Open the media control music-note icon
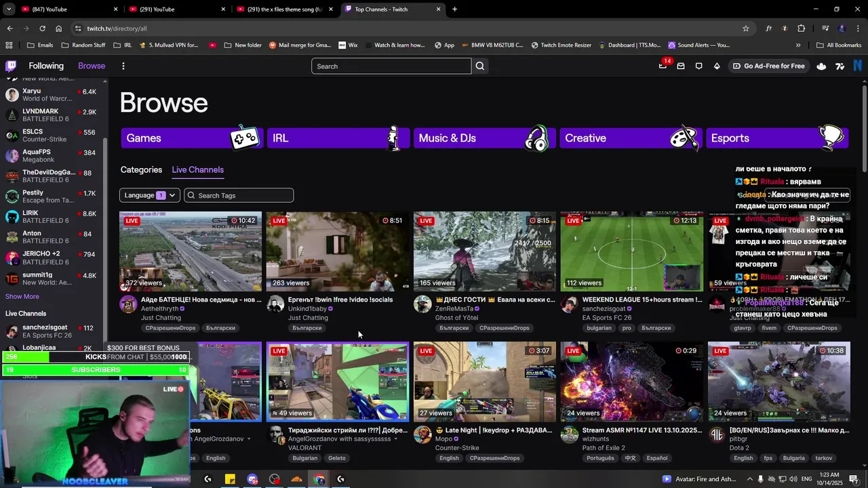This screenshot has width=868, height=488. [x=825, y=28]
